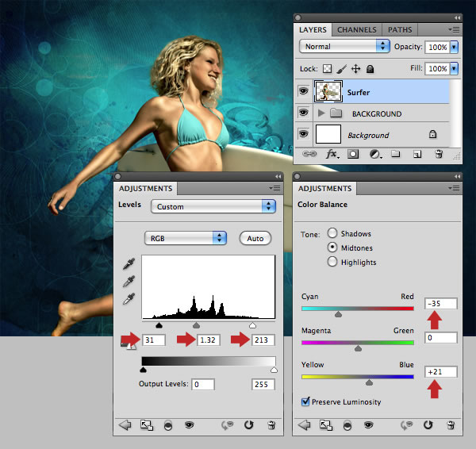Collapse the Layers panel with double arrows
This screenshot has height=449, width=476.
[x=457, y=18]
